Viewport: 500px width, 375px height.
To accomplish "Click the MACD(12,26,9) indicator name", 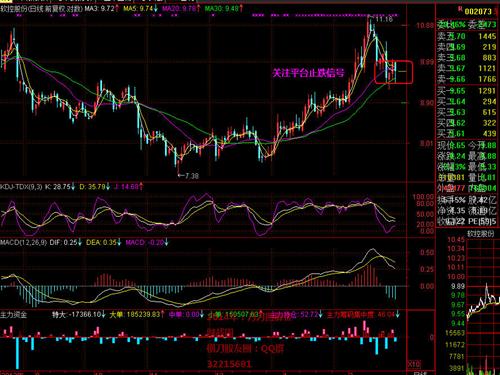I will click(23, 242).
